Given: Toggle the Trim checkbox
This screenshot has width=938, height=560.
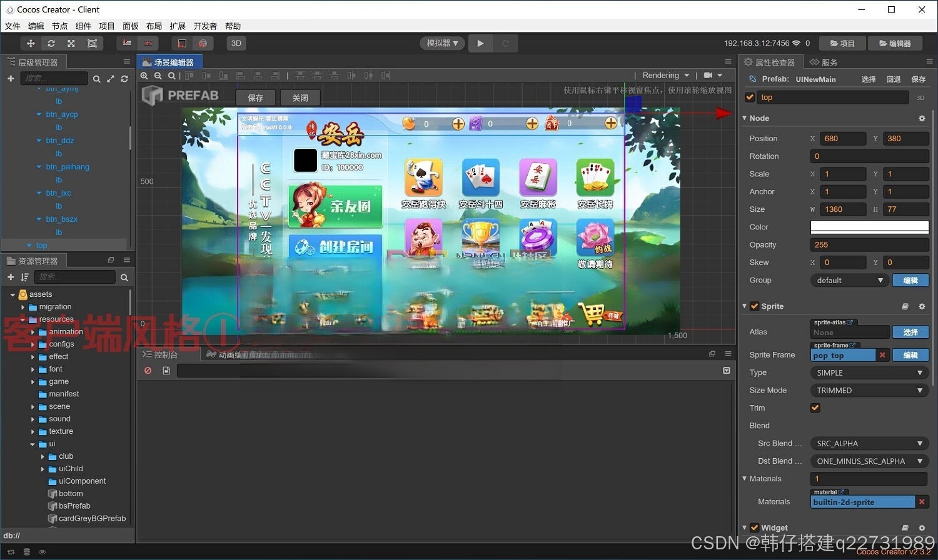Looking at the screenshot, I should click(815, 408).
